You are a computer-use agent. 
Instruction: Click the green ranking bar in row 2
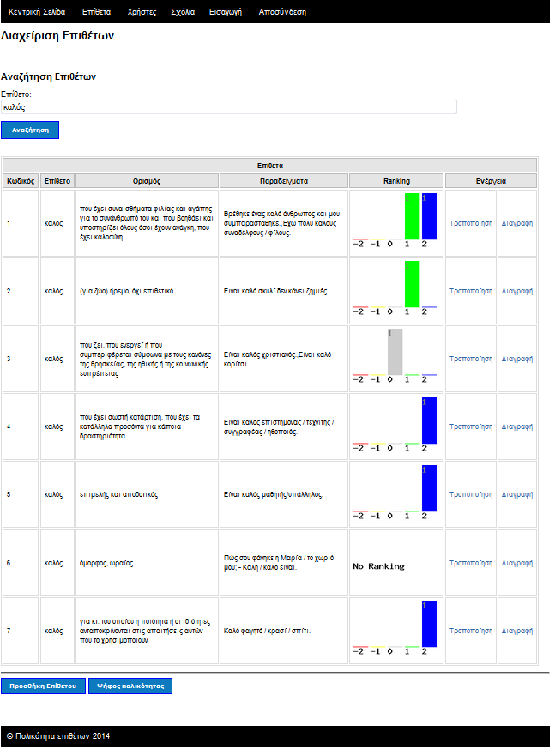tap(412, 284)
